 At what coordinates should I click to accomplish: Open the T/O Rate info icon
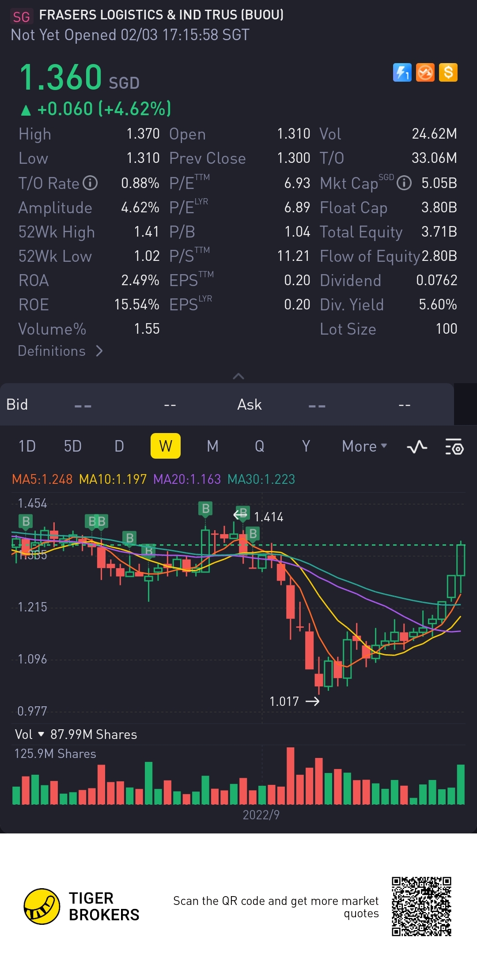pyautogui.click(x=90, y=183)
